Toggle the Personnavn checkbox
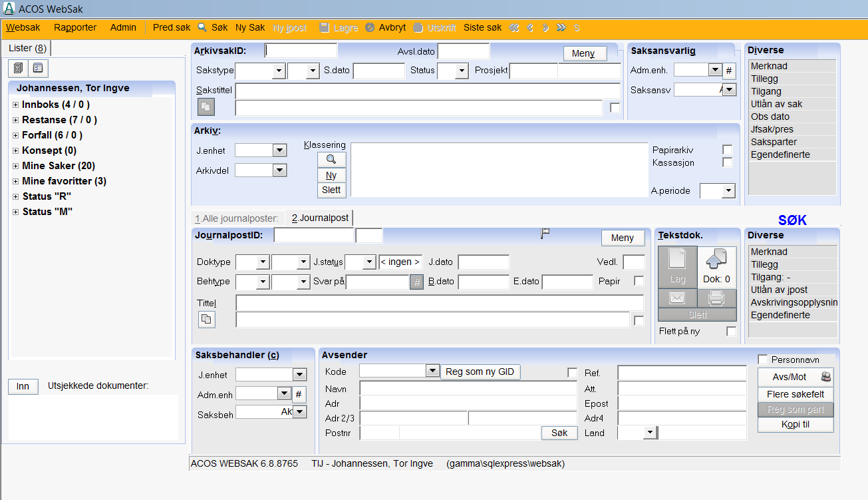The height and width of the screenshot is (500, 868). 763,360
